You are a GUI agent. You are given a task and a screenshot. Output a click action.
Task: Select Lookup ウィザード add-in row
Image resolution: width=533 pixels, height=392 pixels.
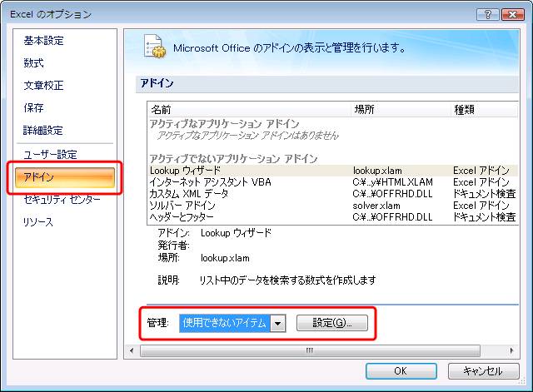click(181, 170)
